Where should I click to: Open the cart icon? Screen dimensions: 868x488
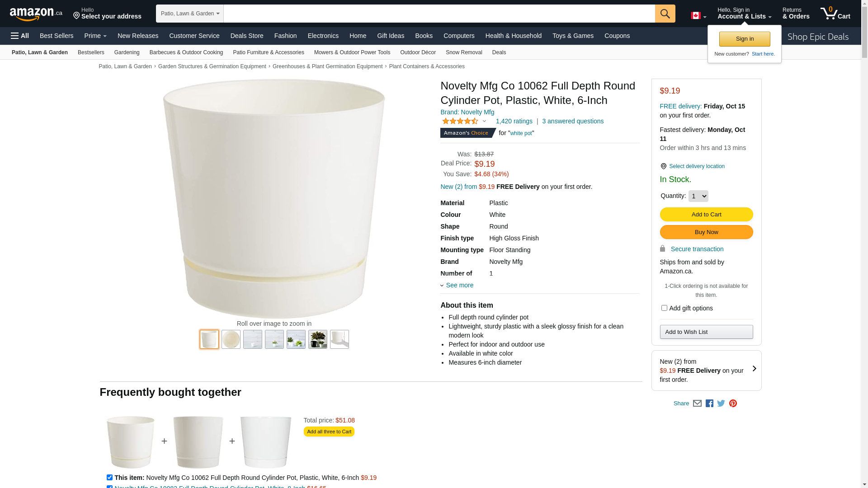point(835,14)
